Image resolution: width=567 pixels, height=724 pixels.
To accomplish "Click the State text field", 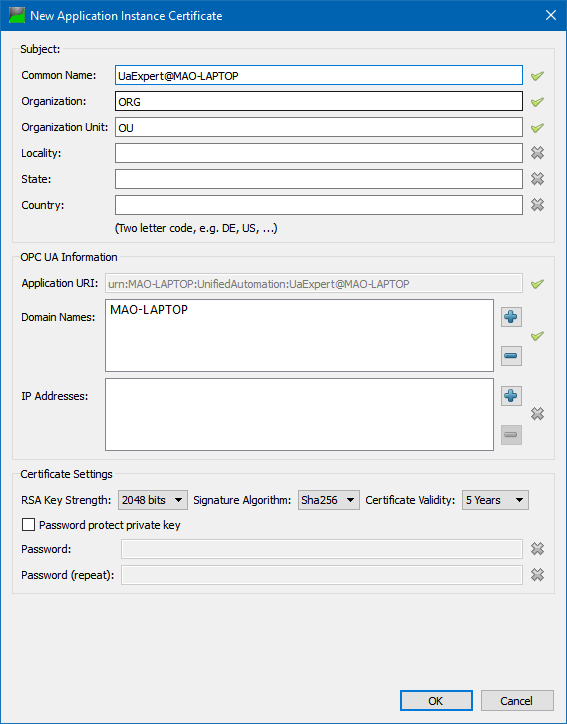I will [319, 179].
